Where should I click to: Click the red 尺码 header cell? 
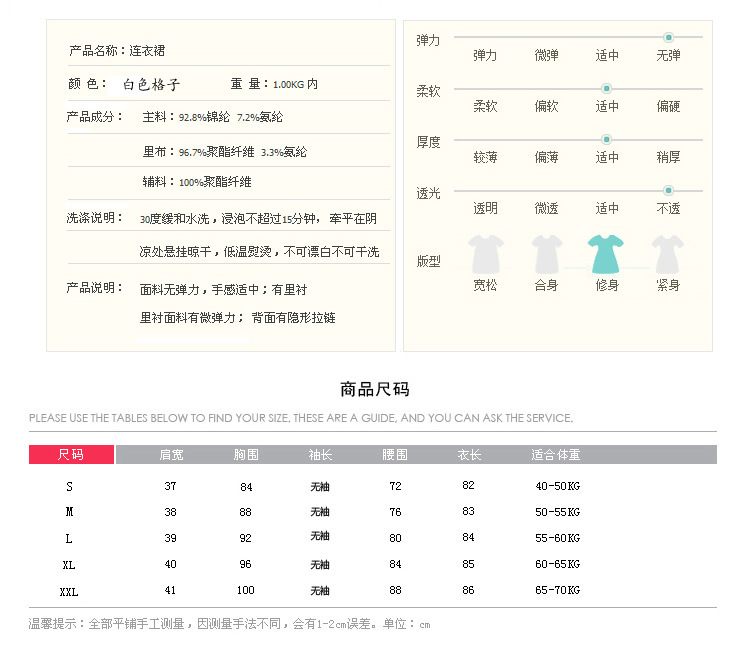(71, 454)
